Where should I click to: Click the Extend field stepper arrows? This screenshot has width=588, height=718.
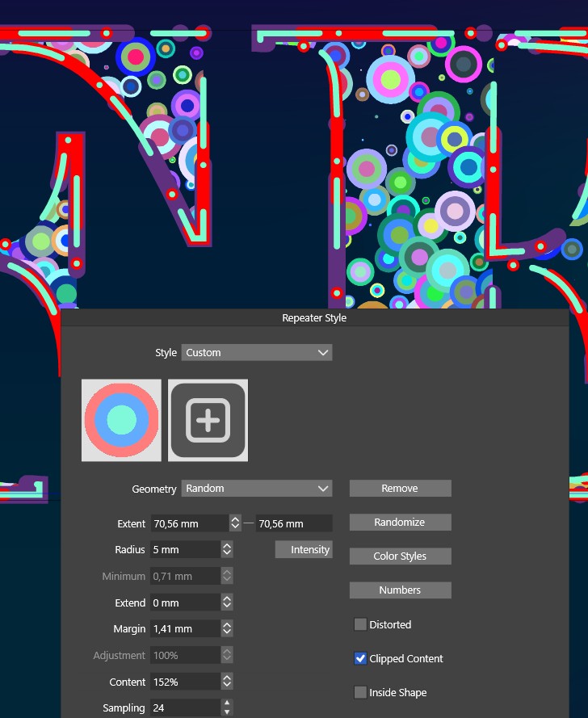tap(227, 603)
